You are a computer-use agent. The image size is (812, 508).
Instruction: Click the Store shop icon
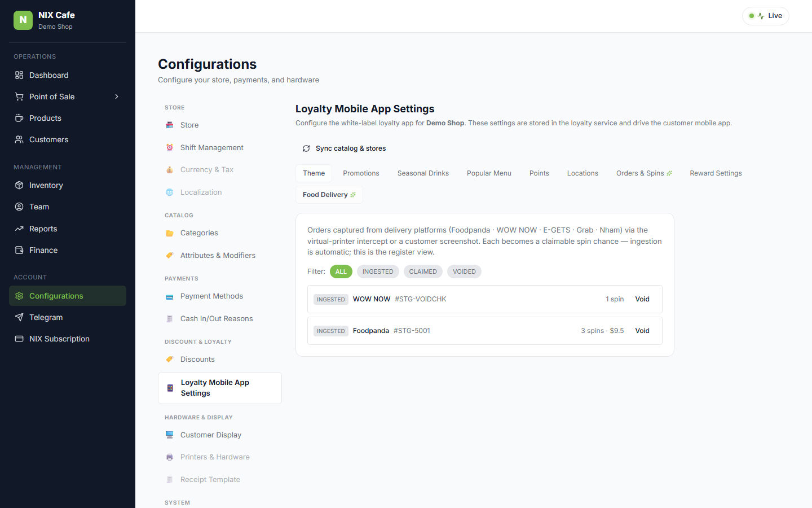(170, 125)
